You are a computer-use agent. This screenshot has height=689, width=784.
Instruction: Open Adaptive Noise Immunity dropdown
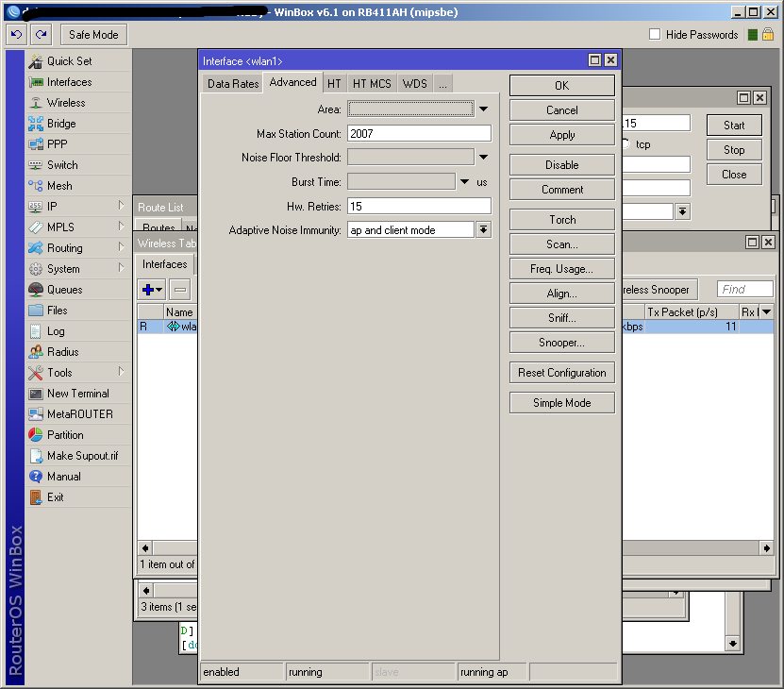coord(483,230)
